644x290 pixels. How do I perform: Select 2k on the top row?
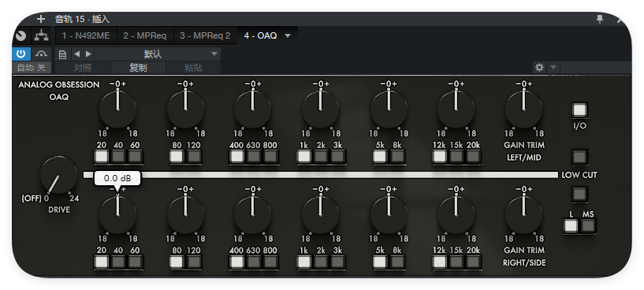point(321,157)
